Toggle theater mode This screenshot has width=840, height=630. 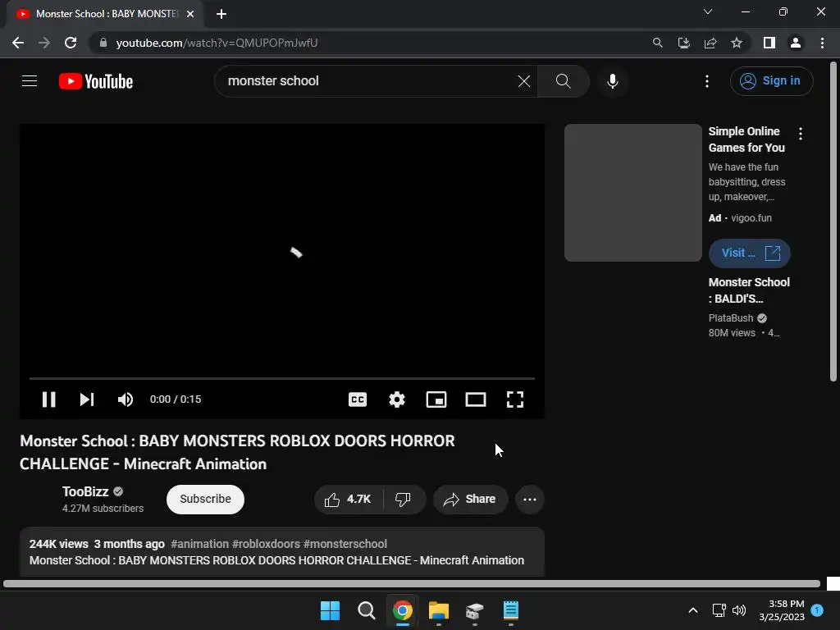pyautogui.click(x=476, y=399)
